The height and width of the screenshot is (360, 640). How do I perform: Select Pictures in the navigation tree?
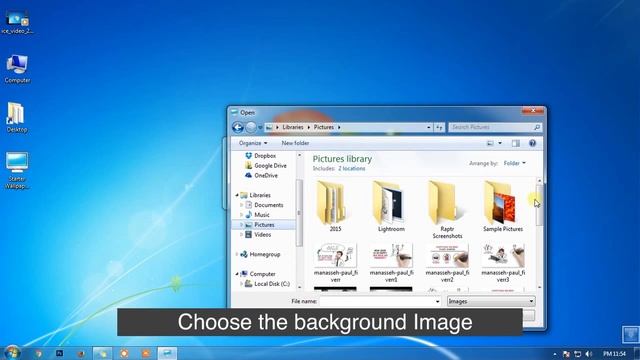(x=264, y=225)
